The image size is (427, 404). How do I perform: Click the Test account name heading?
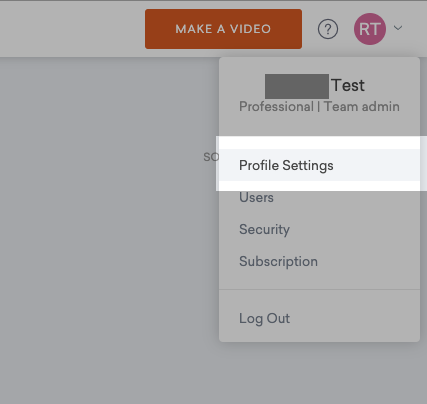tap(348, 85)
